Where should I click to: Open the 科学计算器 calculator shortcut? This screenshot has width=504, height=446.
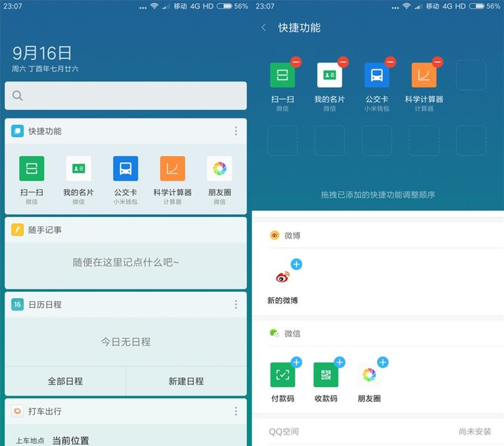pos(172,168)
